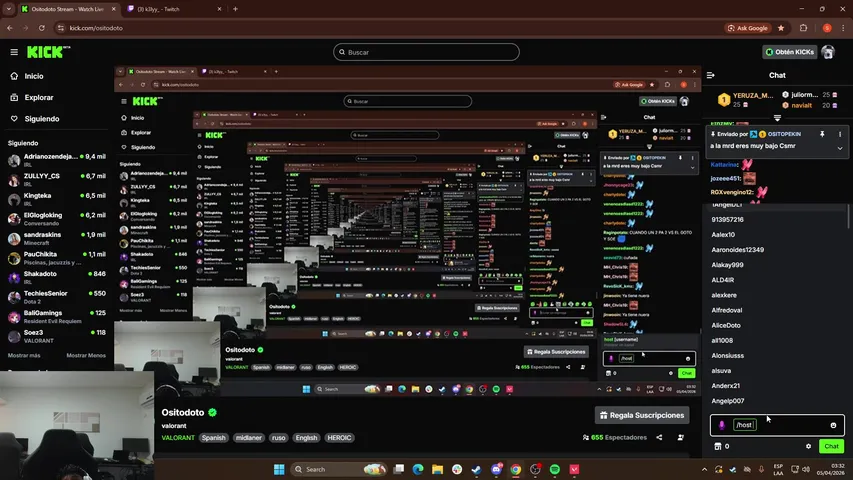
Task: Select alexkere in host suggestions
Action: pos(724,295)
